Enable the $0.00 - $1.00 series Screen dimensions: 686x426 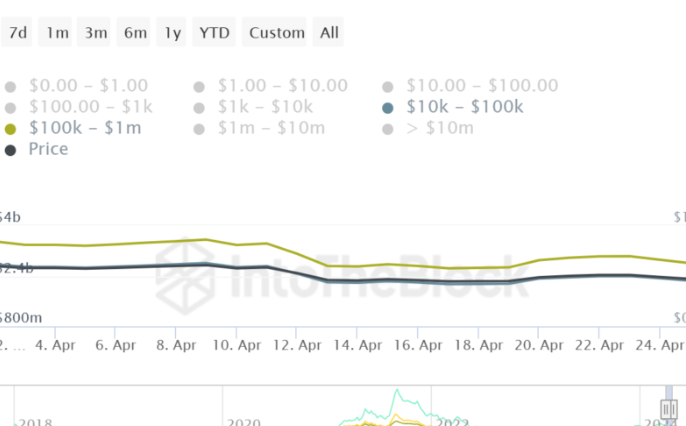[88, 86]
